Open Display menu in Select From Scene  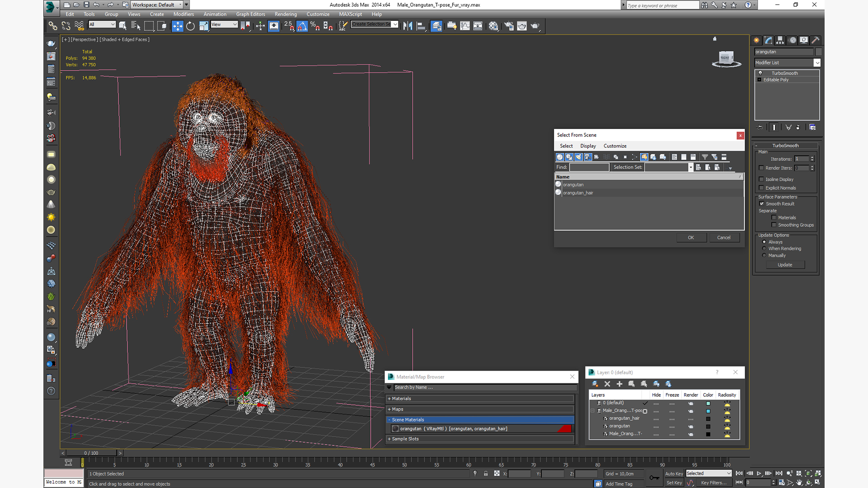[588, 146]
